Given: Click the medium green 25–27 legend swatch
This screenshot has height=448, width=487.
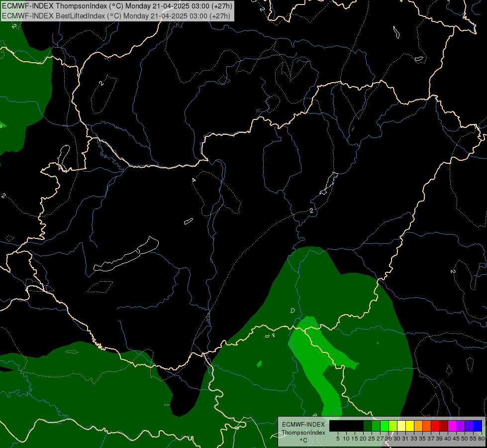Looking at the screenshot, I should coord(376,426).
